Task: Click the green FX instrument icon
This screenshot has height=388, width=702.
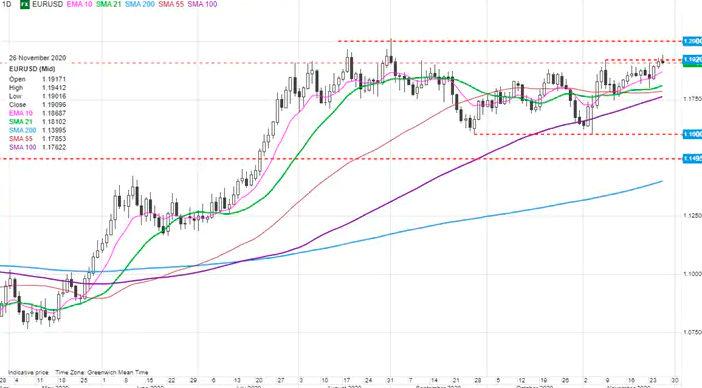Action: tap(24, 4)
